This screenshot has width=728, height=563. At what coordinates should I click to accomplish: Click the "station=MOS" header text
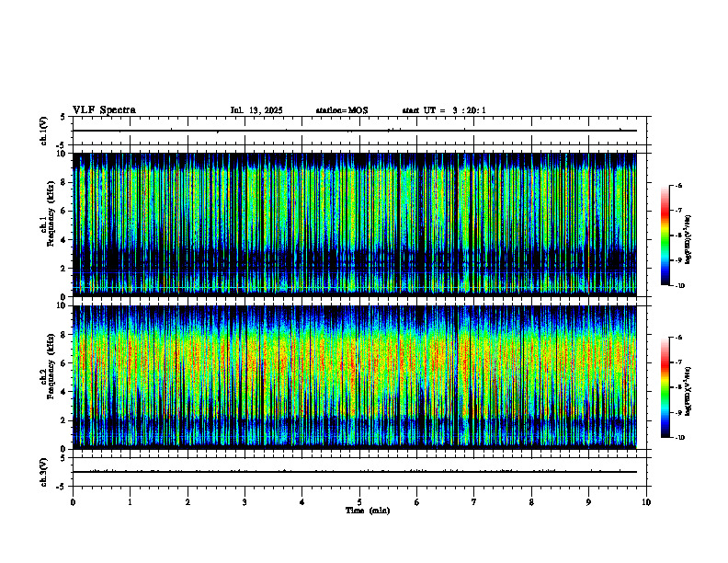342,110
